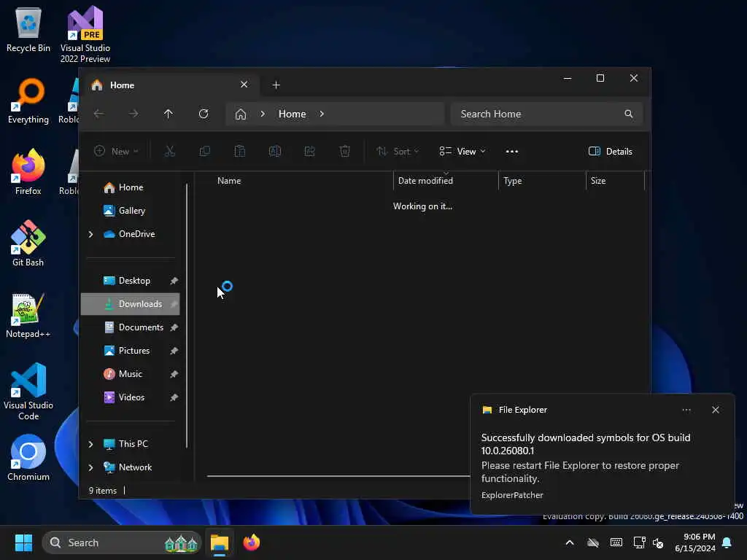
Task: Open the View dropdown menu
Action: coord(462,152)
